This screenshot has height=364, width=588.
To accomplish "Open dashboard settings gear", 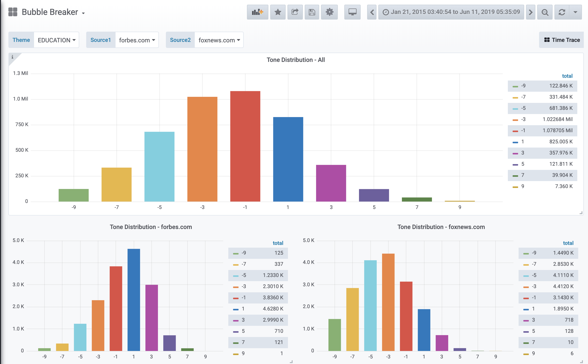I will pos(329,12).
